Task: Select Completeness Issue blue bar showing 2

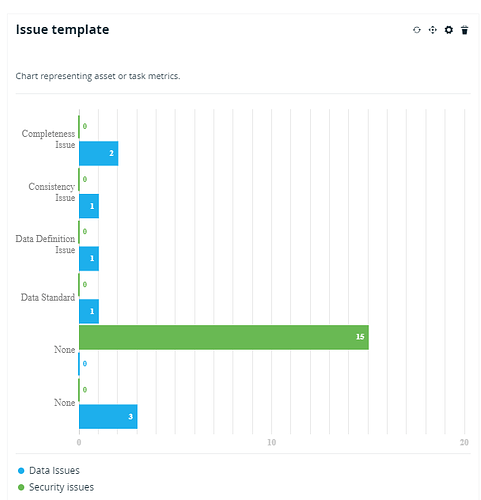Action: (x=98, y=153)
